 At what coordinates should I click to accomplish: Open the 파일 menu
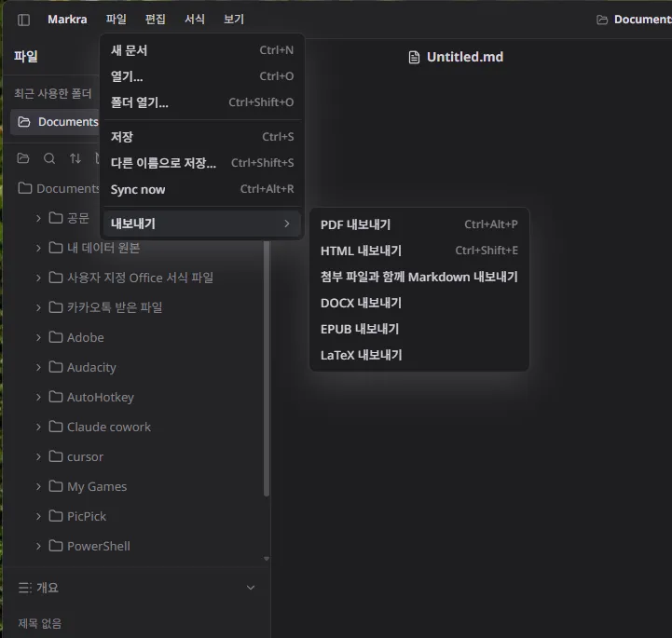117,20
